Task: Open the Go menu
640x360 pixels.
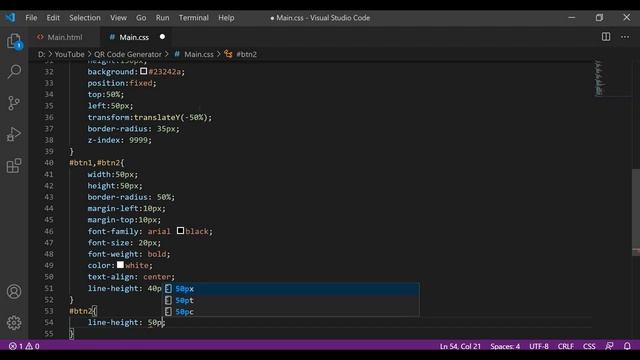Action: tap(141, 18)
